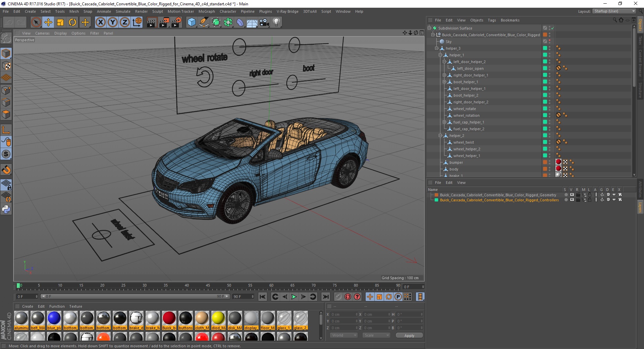
Task: Open the Simulate menu
Action: pyautogui.click(x=123, y=11)
